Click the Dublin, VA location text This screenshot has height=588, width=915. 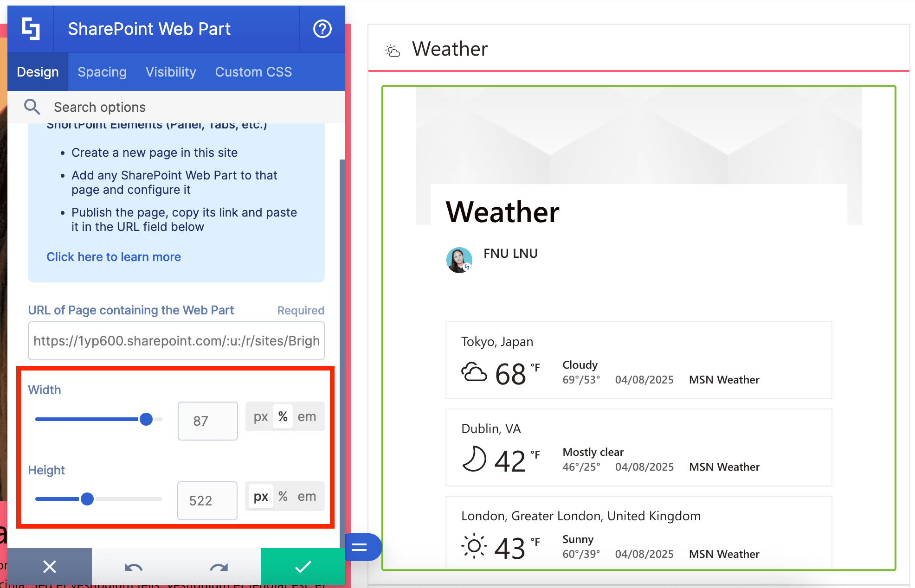tap(491, 429)
